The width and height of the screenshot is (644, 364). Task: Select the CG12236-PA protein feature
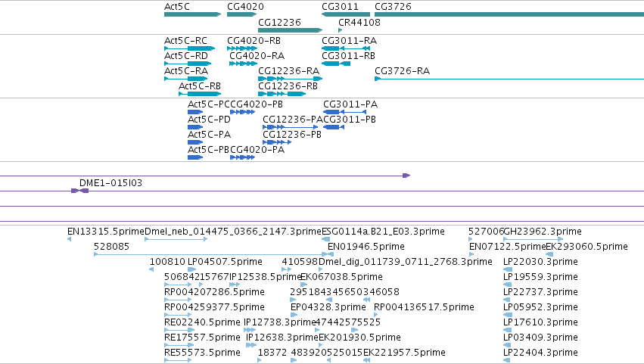coord(291,127)
